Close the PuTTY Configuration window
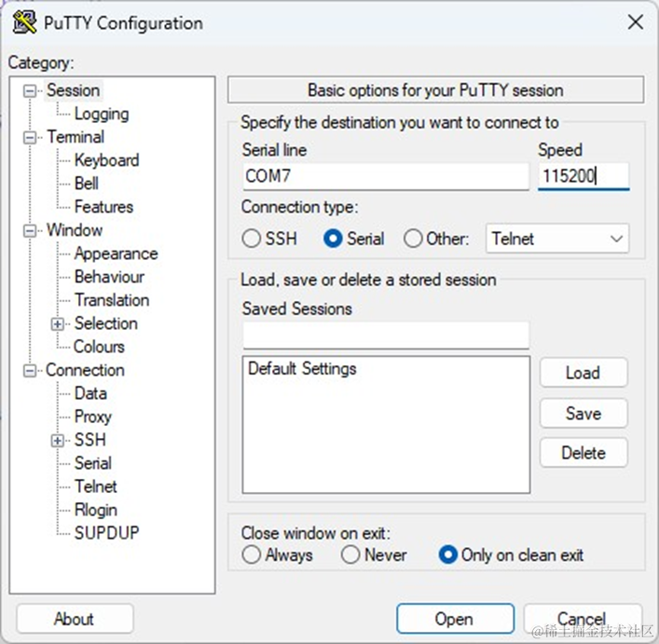This screenshot has width=659, height=644. pyautogui.click(x=635, y=22)
